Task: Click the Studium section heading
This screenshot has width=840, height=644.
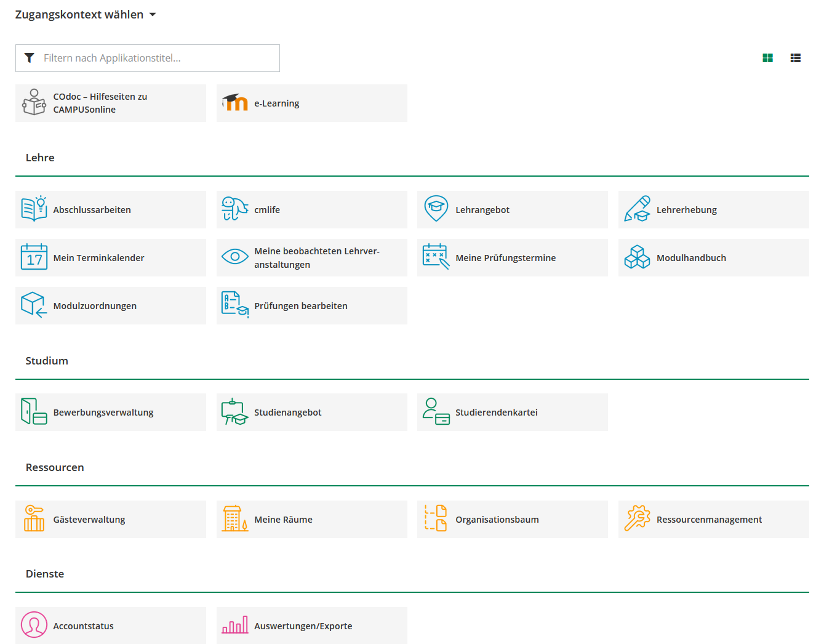Action: coord(47,361)
